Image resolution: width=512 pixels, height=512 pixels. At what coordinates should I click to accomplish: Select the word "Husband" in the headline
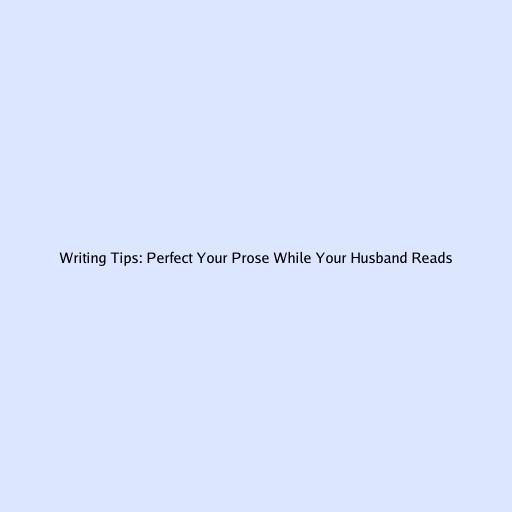click(x=379, y=258)
